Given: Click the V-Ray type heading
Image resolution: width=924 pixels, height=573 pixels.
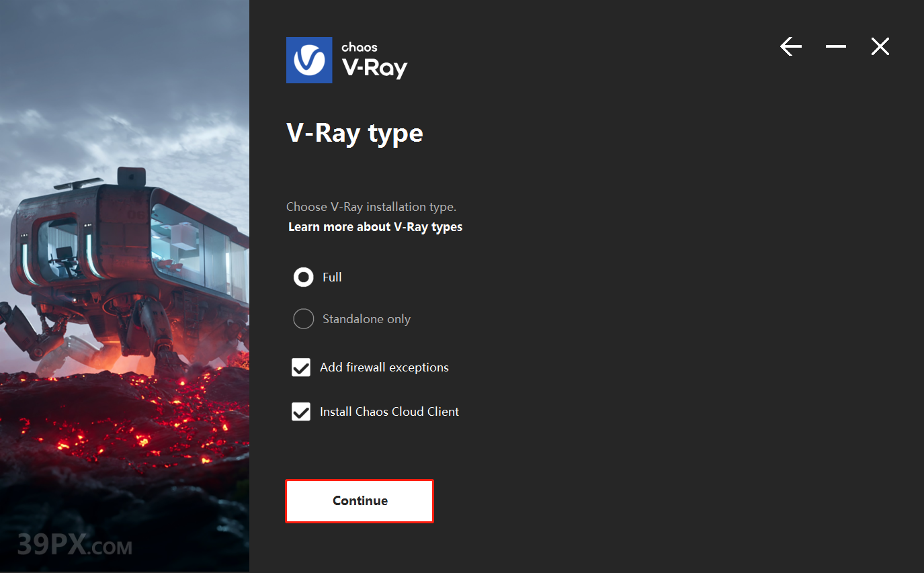Looking at the screenshot, I should (355, 133).
